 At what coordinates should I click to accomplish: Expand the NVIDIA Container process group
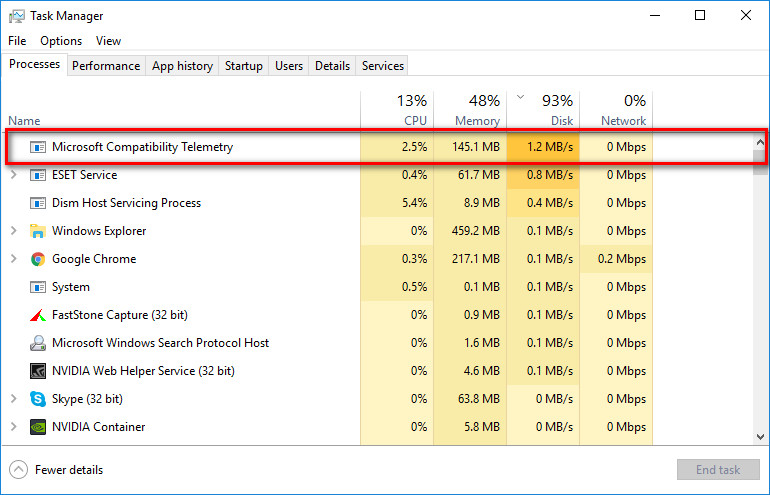point(14,427)
